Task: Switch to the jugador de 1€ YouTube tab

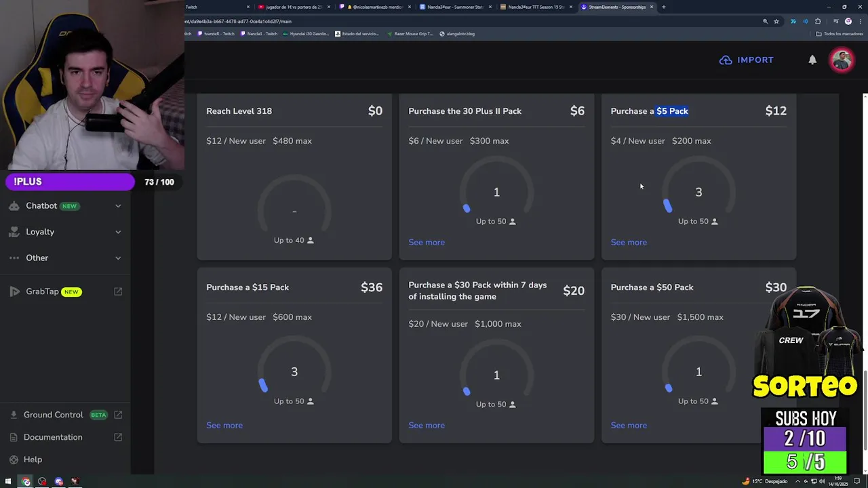Action: (x=294, y=7)
